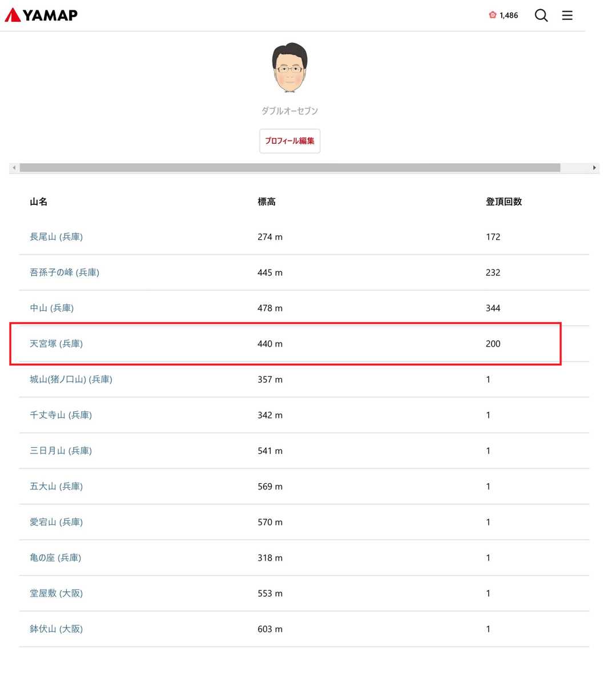This screenshot has height=675, width=616.
Task: Open 長尾山 (兵庫) mountain link
Action: coord(56,237)
